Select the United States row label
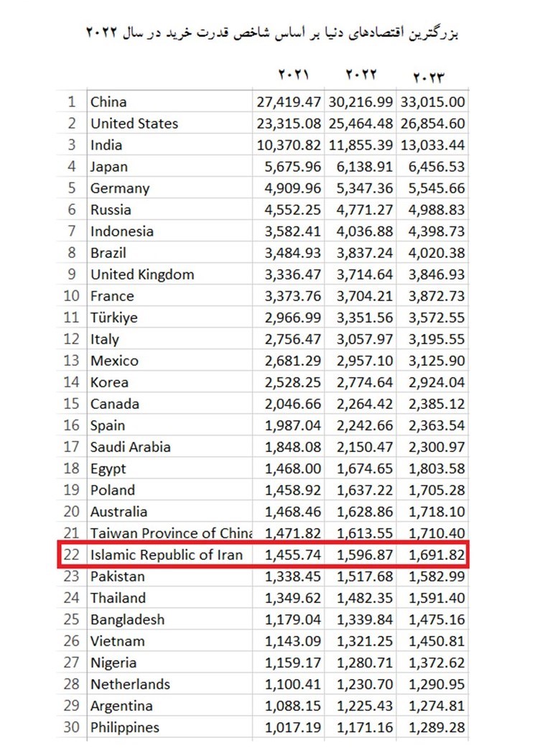The width and height of the screenshot is (558, 756). [134, 124]
